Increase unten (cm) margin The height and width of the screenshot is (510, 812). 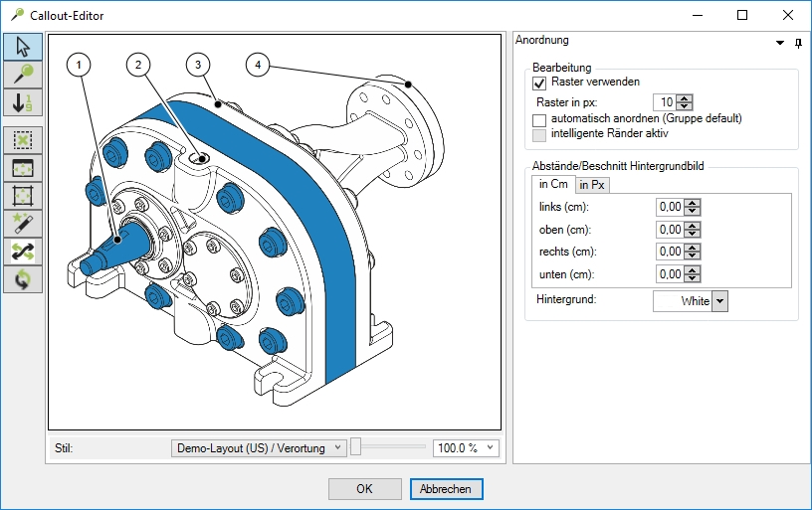pyautogui.click(x=693, y=270)
